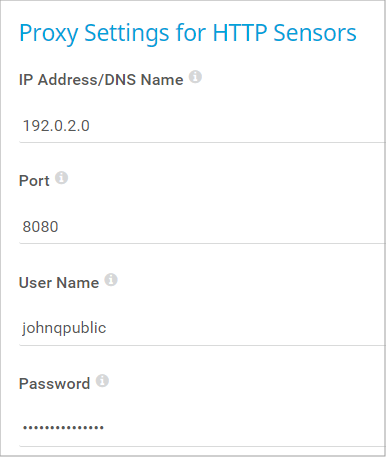The height and width of the screenshot is (457, 386).
Task: Click the Proxy Settings for HTTP Sensors heading
Action: (x=188, y=33)
